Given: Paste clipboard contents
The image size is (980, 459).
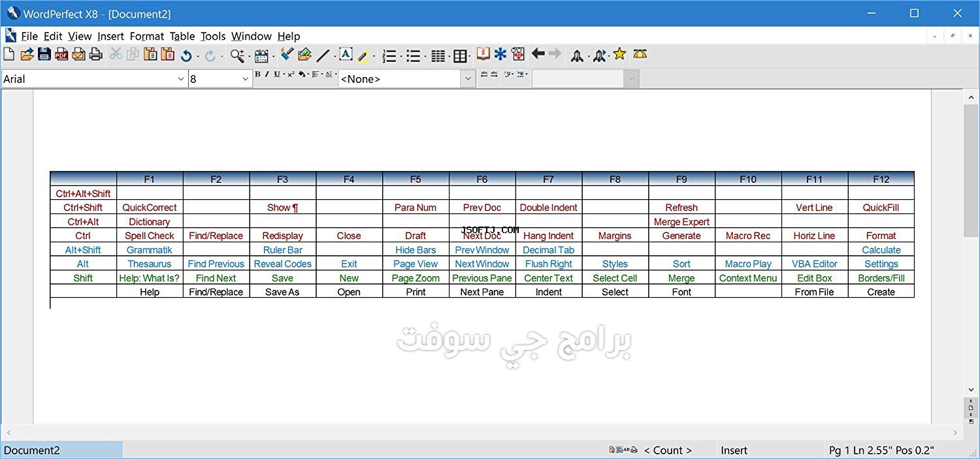Looking at the screenshot, I should point(150,55).
